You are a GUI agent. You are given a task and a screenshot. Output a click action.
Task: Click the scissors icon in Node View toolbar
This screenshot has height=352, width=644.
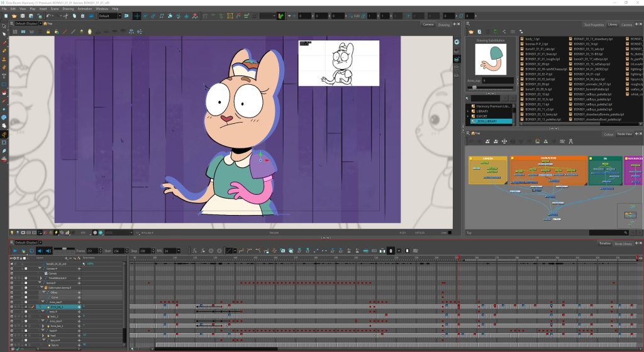tap(570, 141)
